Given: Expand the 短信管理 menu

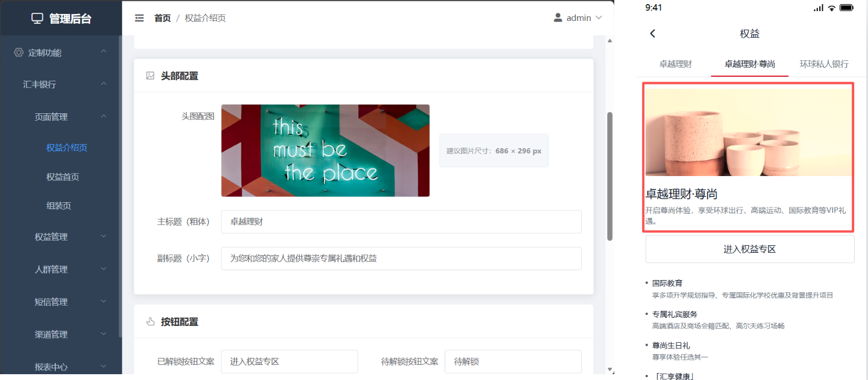Looking at the screenshot, I should [61, 302].
